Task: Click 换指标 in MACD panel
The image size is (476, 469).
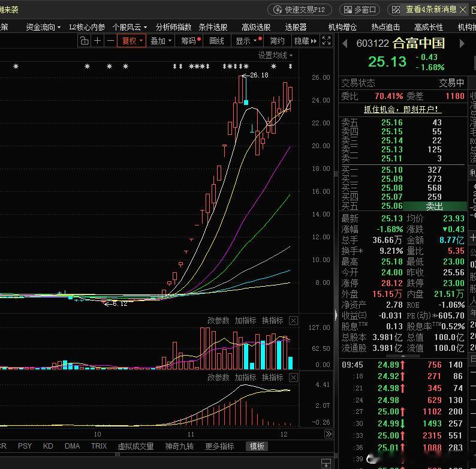Action: click(272, 378)
